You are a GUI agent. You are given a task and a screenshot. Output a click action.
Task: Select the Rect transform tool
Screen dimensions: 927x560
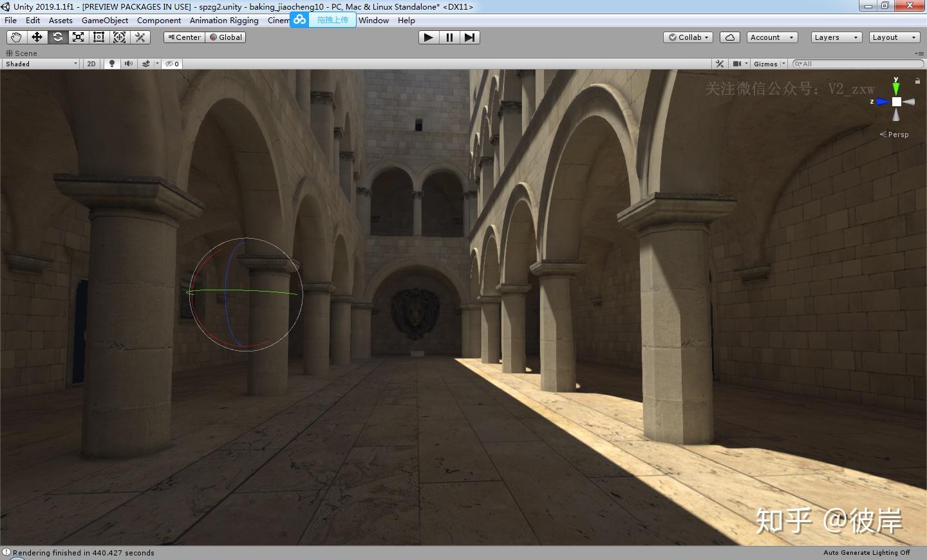point(98,37)
